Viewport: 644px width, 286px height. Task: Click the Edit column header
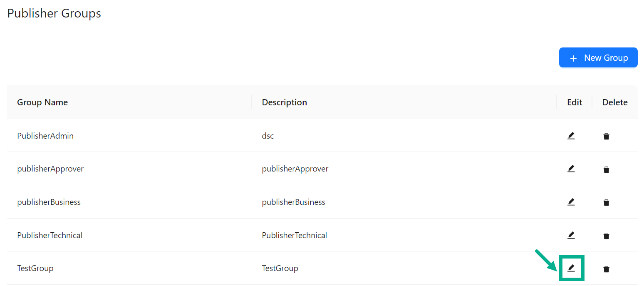574,102
